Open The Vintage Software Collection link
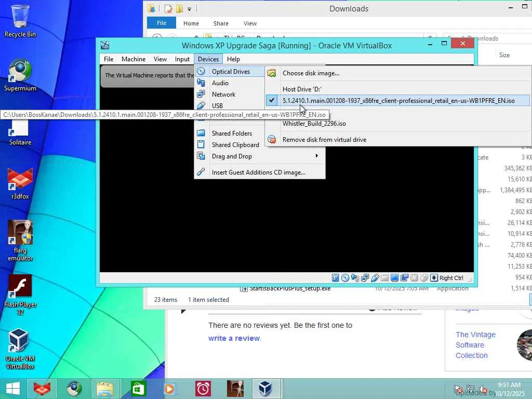The width and height of the screenshot is (532, 399). [x=475, y=345]
